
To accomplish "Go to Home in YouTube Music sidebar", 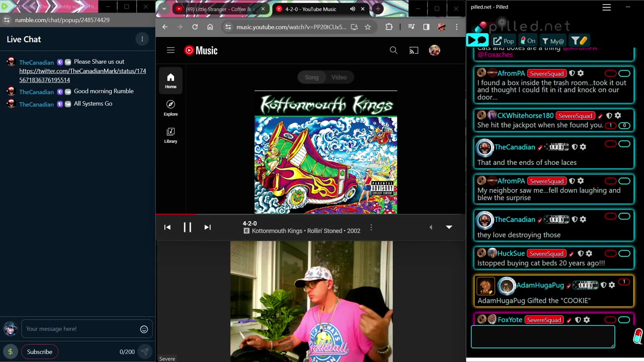I will [171, 80].
